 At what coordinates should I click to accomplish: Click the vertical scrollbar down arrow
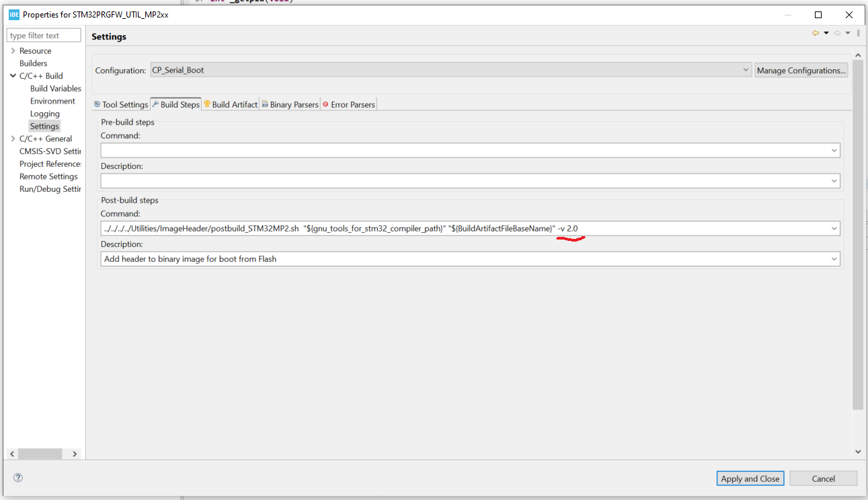click(858, 452)
